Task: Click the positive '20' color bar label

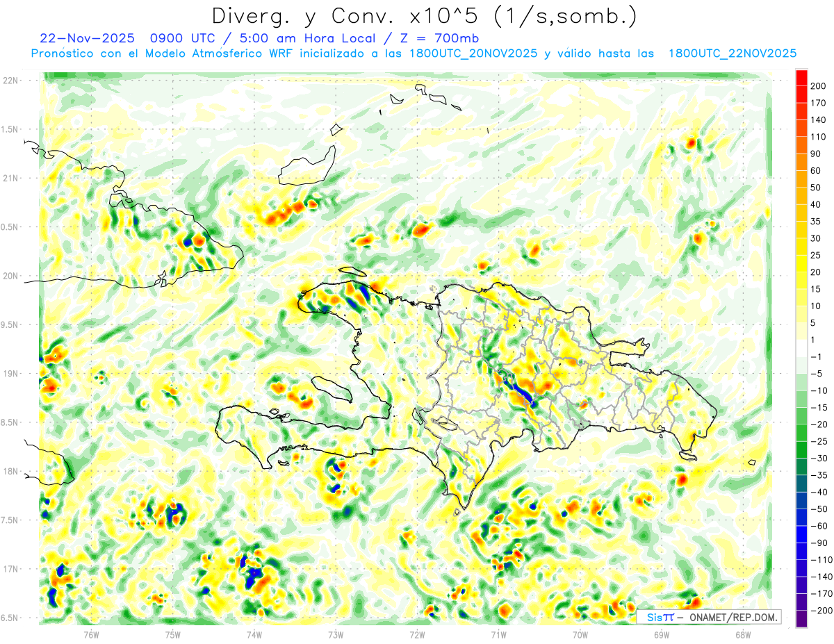Action: pyautogui.click(x=816, y=272)
